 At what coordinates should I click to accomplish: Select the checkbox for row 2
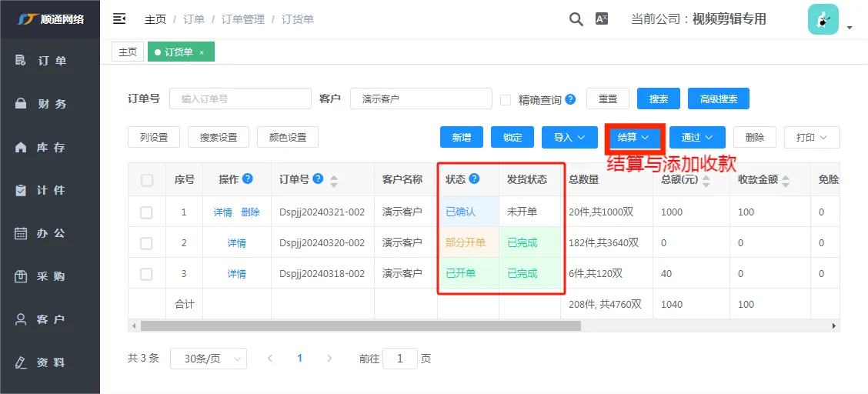pyautogui.click(x=146, y=243)
